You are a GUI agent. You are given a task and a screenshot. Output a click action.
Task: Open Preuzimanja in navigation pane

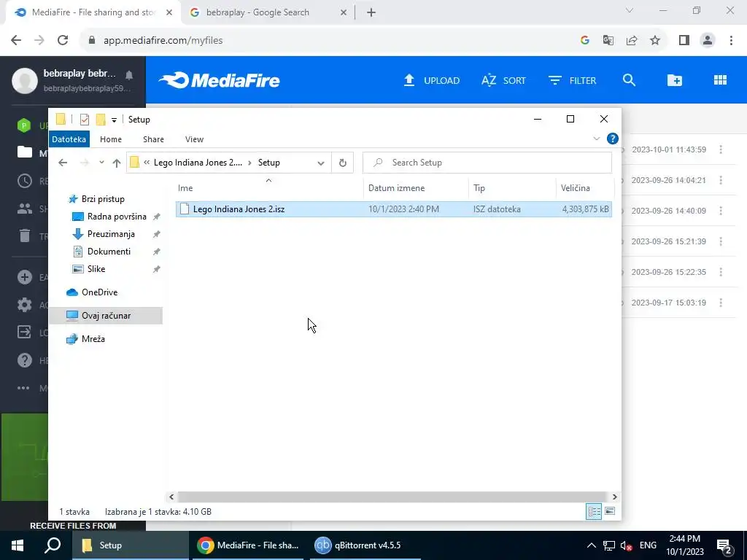[x=111, y=234]
